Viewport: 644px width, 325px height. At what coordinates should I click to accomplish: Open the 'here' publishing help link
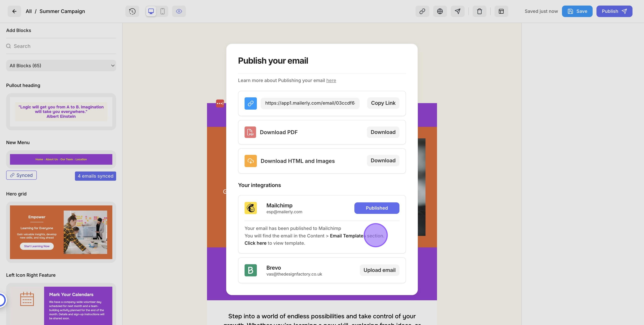click(331, 80)
